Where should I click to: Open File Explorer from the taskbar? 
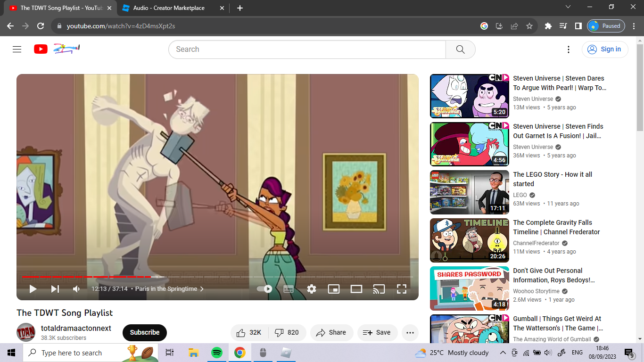click(193, 353)
